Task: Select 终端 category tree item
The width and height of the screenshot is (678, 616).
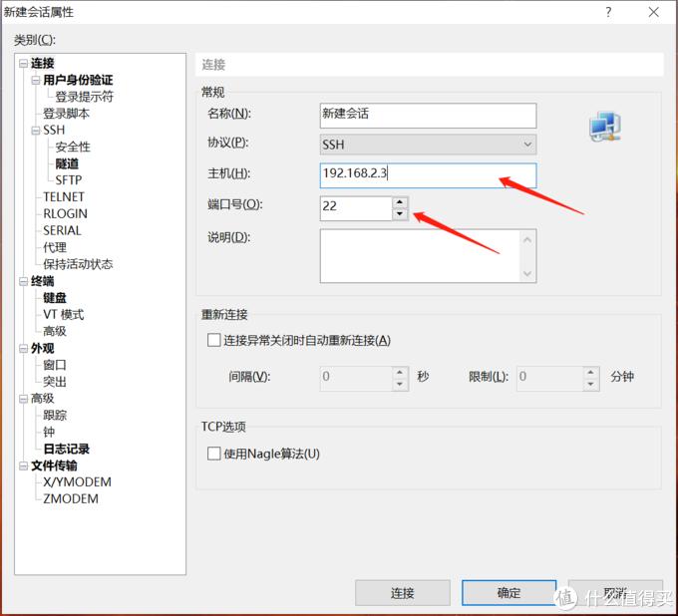Action: [x=42, y=281]
